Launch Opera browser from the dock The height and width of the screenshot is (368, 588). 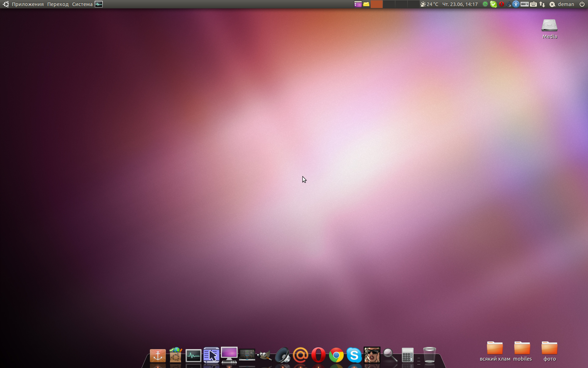[318, 355]
